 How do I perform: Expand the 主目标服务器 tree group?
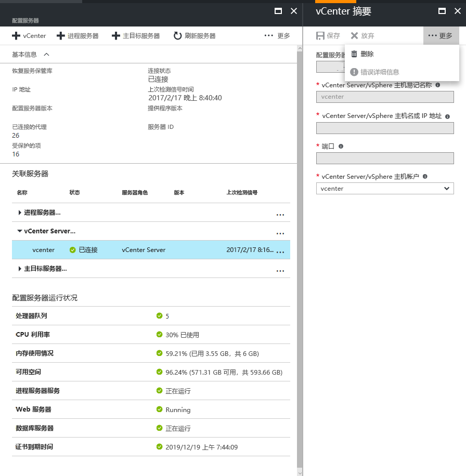coord(20,269)
